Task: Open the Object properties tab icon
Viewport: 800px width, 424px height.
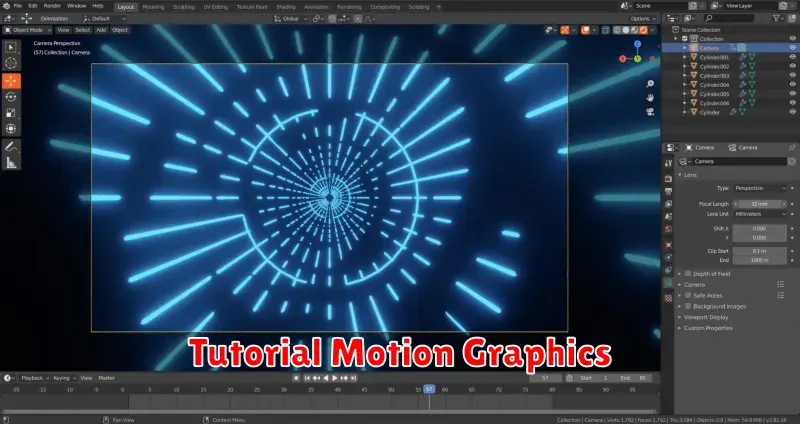Action: 668,244
